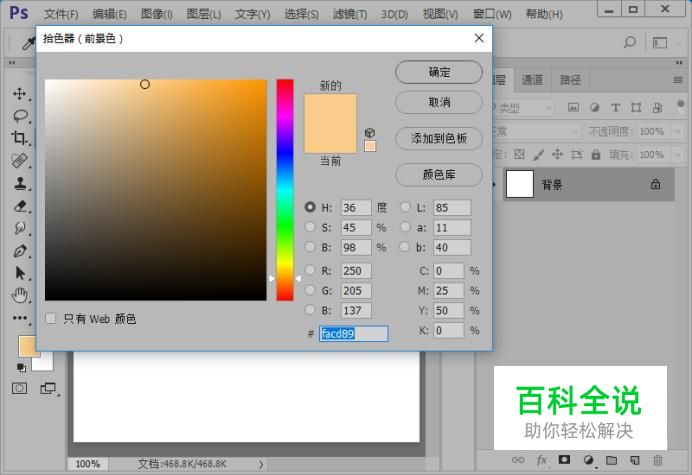Screen dimensions: 692x475
Task: Click the 取消 button
Action: coord(439,102)
